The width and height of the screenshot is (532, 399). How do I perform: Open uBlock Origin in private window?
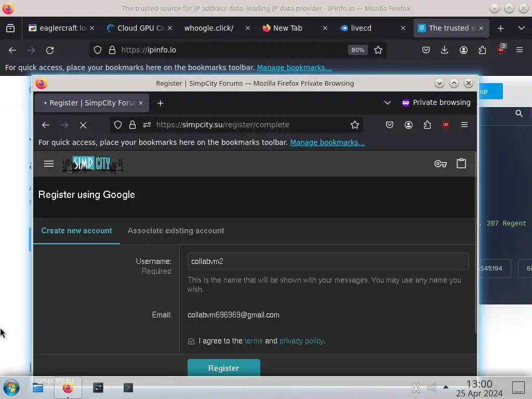pos(446,125)
